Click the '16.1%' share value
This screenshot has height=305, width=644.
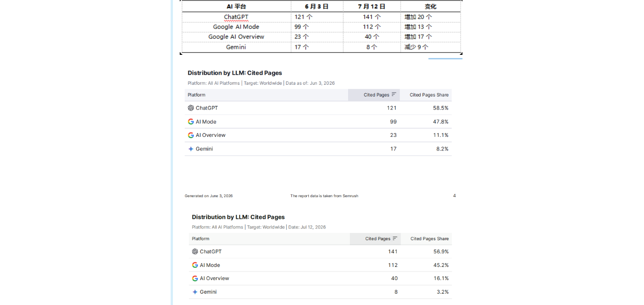pyautogui.click(x=441, y=278)
